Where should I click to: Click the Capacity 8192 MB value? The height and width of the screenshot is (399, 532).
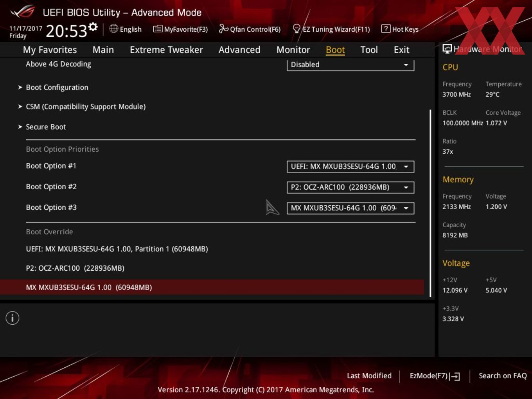coord(455,235)
